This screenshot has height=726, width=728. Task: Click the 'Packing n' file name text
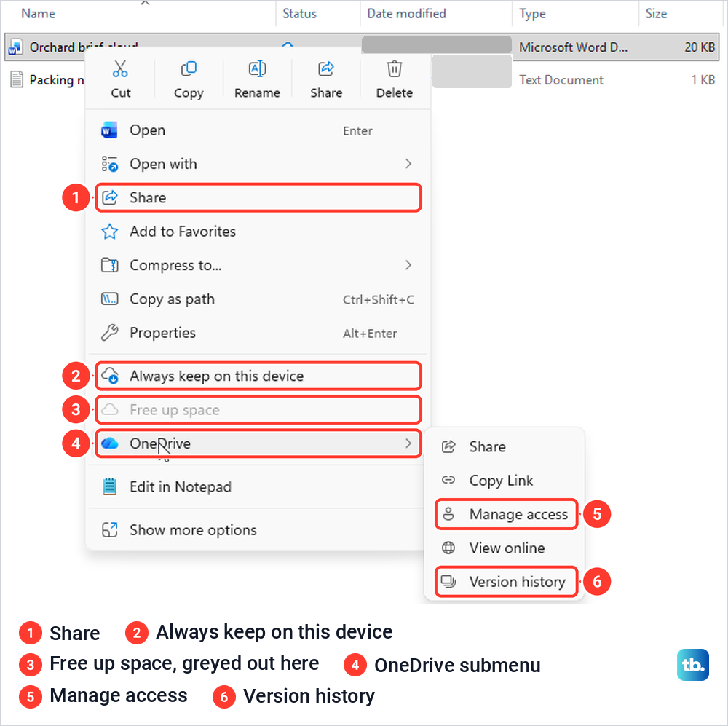(x=57, y=80)
